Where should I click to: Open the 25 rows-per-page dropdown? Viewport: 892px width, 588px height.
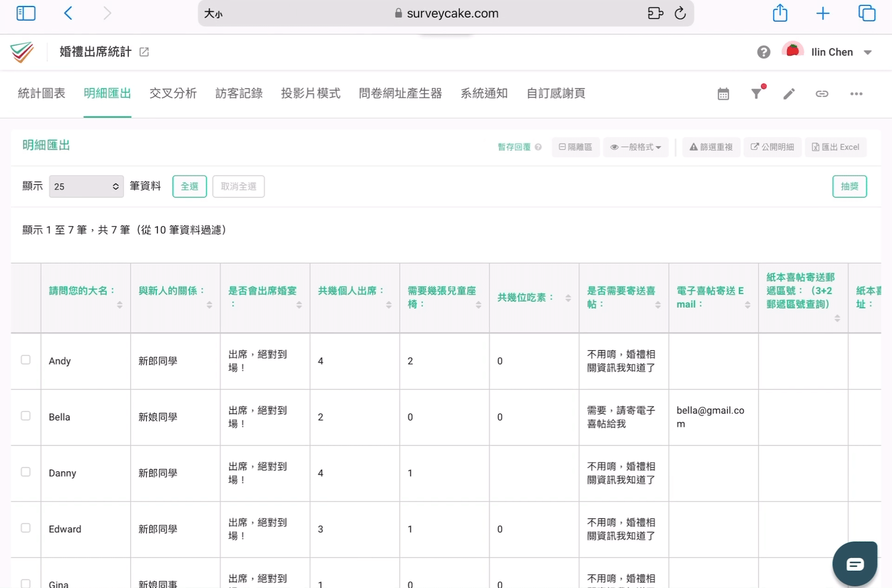[x=86, y=186]
